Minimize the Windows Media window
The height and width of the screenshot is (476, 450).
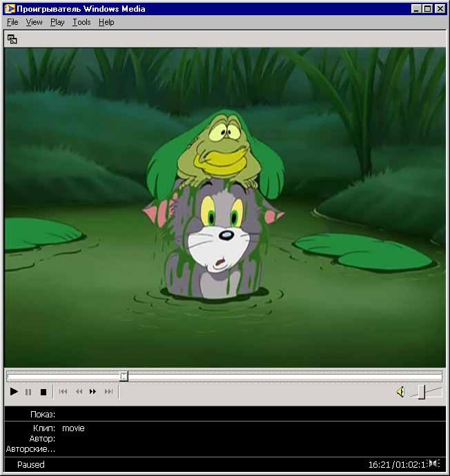pos(417,9)
